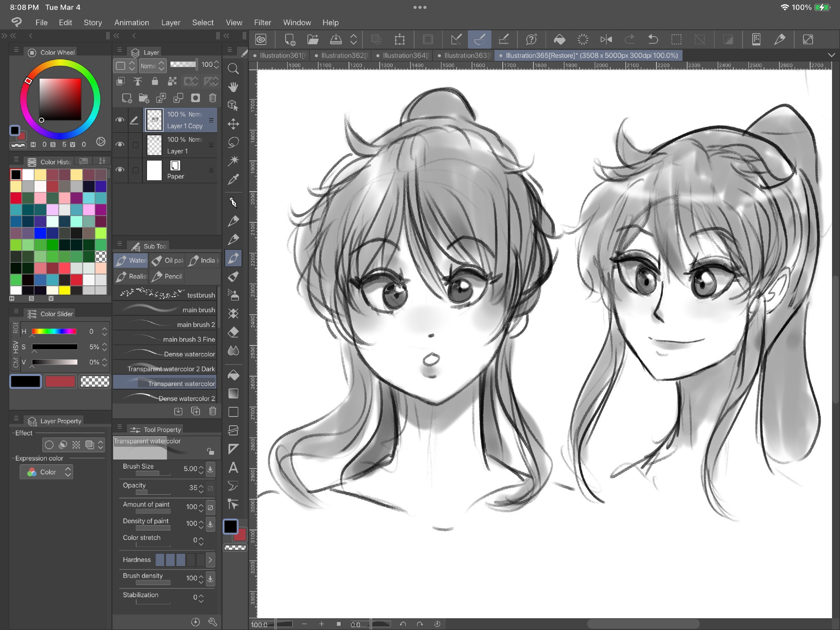Create a layer mask icon
Image resolution: width=840 pixels, height=630 pixels.
point(195,98)
